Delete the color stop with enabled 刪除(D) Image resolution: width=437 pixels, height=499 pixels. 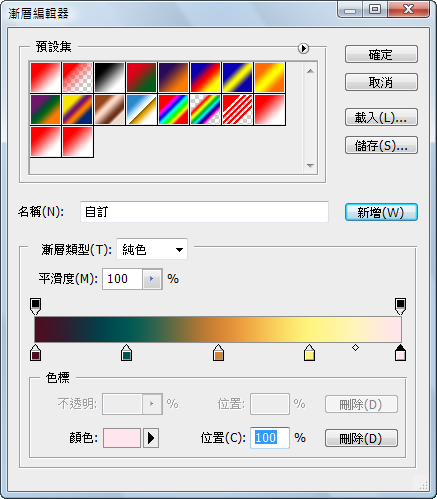pos(361,438)
